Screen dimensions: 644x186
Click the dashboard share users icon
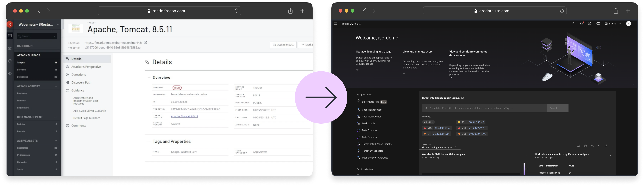[x=592, y=146]
